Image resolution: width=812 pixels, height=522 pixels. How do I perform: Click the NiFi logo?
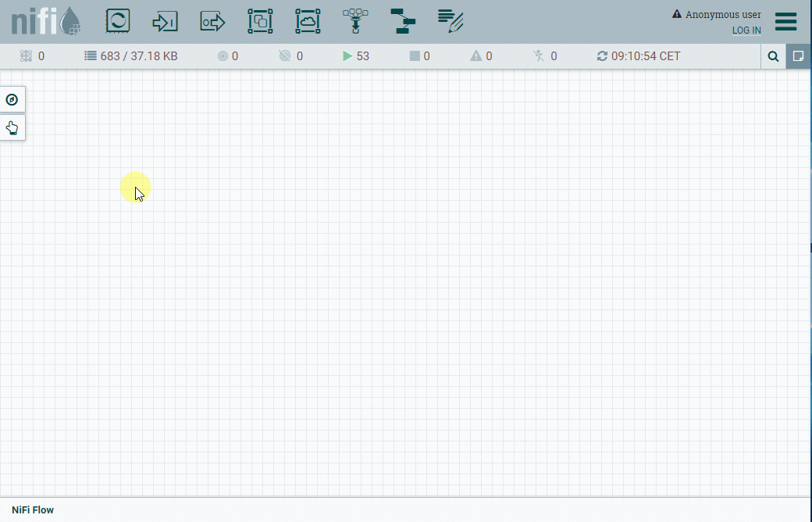(x=45, y=22)
